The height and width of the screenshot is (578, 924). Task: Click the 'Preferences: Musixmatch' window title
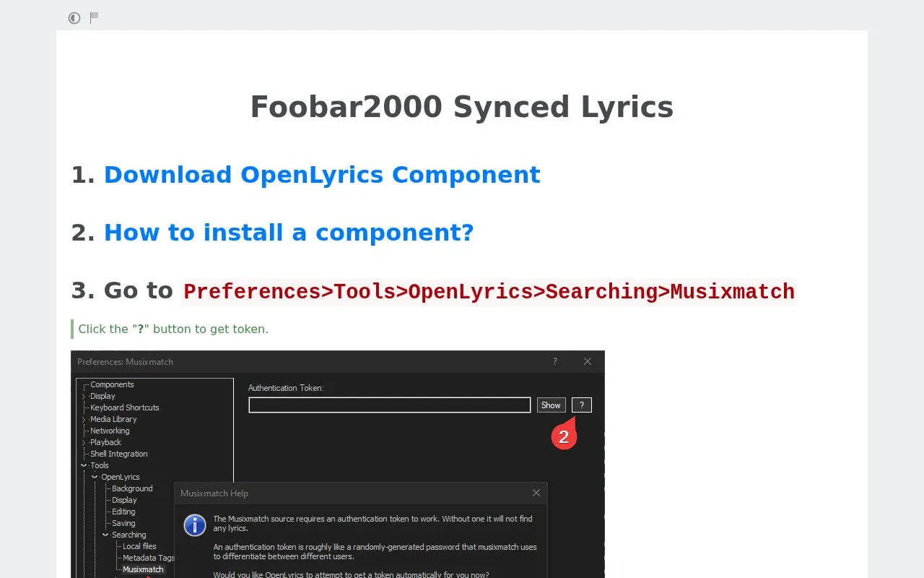[x=125, y=361]
